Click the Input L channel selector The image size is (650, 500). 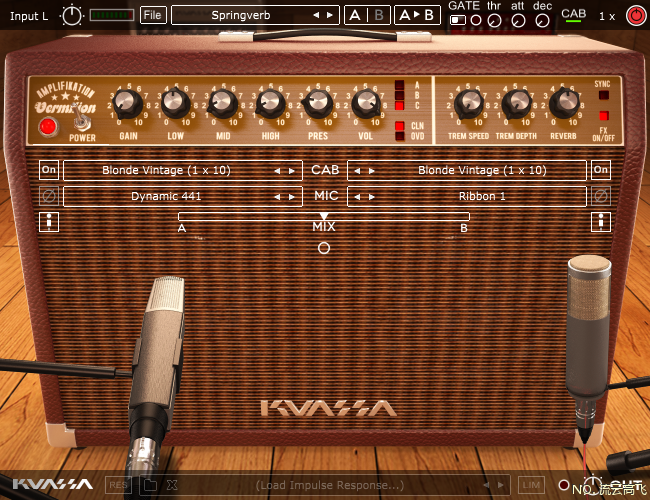(x=29, y=16)
